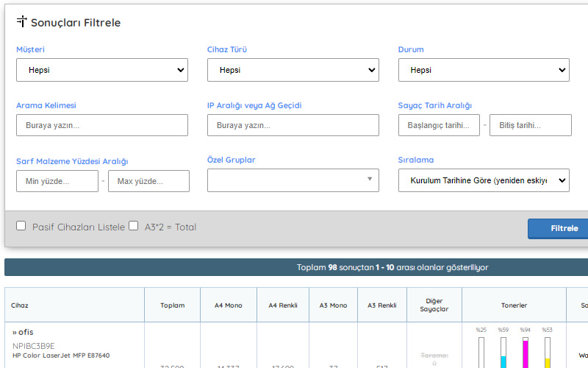The height and width of the screenshot is (368, 588).
Task: Enable Pasif Cihazları Listele checkbox
Action: pos(21,226)
